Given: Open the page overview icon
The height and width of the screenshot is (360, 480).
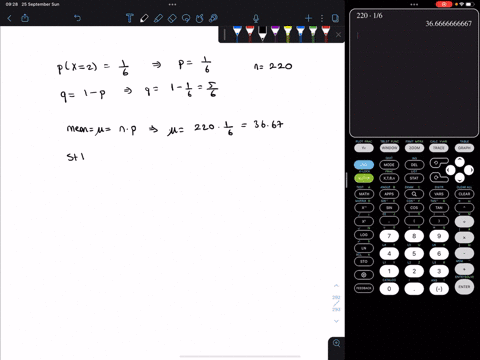Looking at the screenshot, I should point(335,18).
